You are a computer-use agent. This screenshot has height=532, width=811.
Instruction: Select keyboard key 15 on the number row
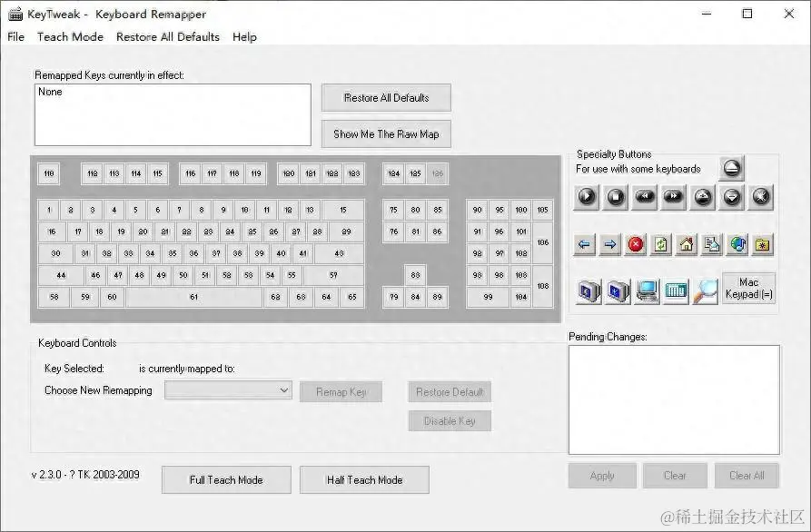coord(343,210)
